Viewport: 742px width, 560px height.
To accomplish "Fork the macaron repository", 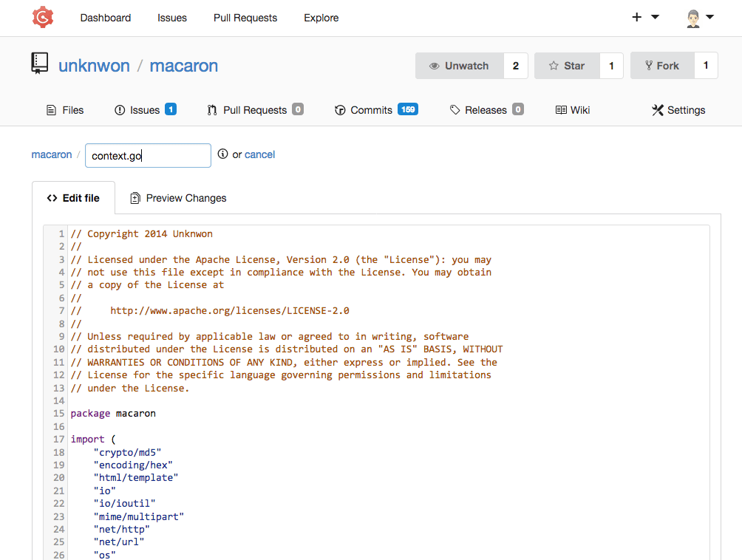I will pyautogui.click(x=661, y=66).
